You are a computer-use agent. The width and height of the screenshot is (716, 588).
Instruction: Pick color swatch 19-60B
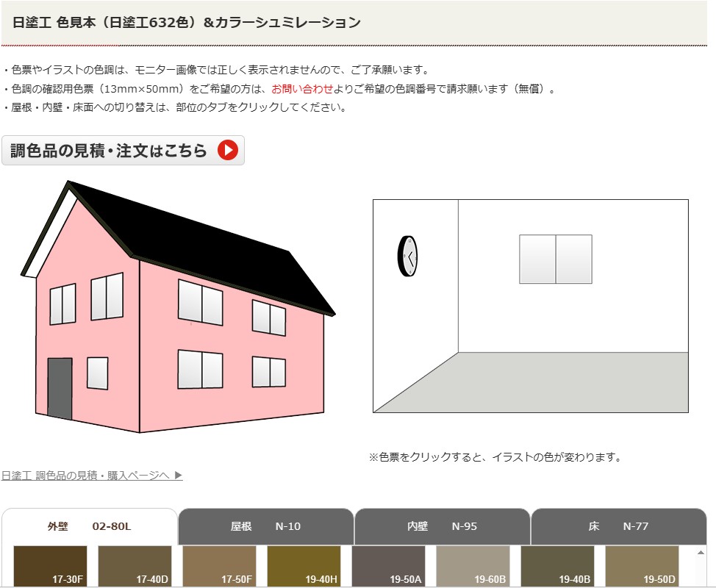pos(473,566)
